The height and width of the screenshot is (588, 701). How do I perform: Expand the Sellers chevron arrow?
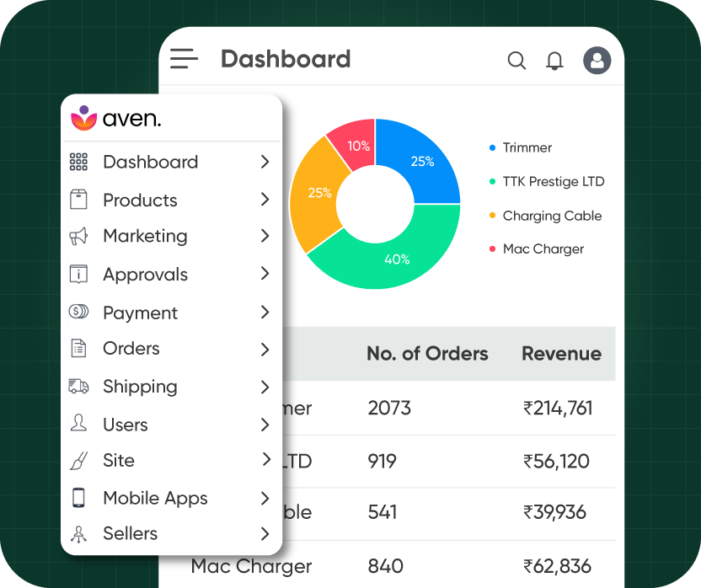click(265, 533)
